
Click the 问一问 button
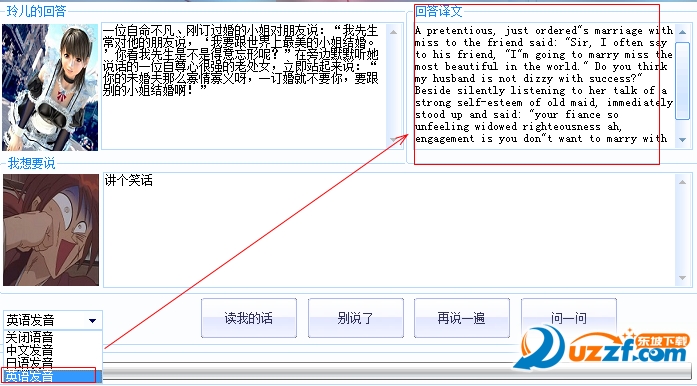(x=569, y=318)
